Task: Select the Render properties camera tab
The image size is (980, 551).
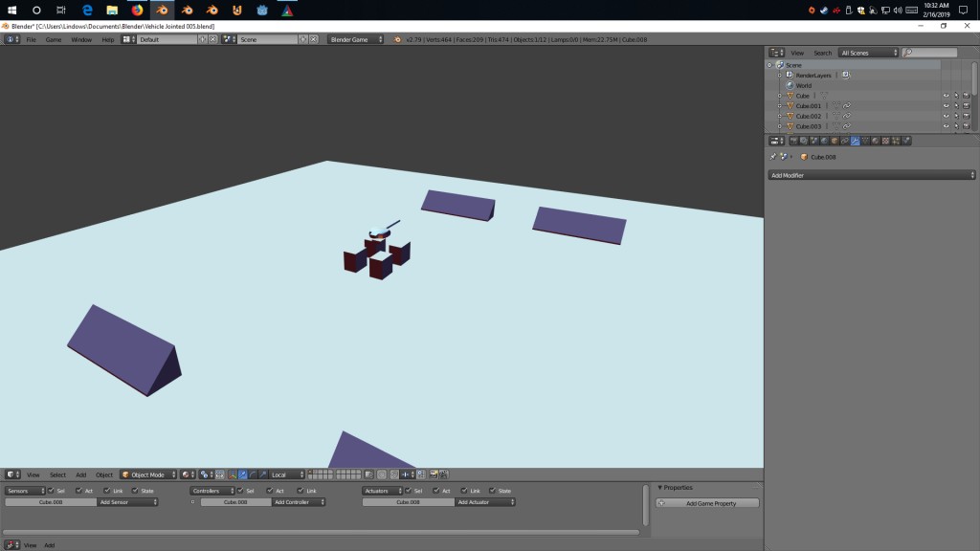Action: tap(793, 141)
